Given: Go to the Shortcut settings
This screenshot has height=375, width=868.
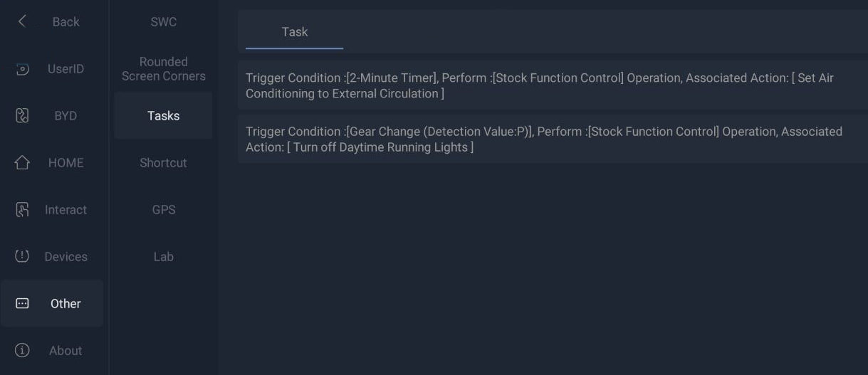Looking at the screenshot, I should 163,163.
